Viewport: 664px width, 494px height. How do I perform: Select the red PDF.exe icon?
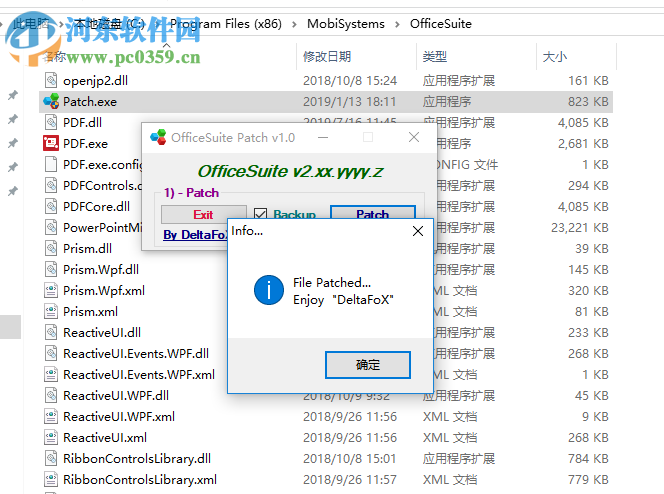tap(51, 143)
